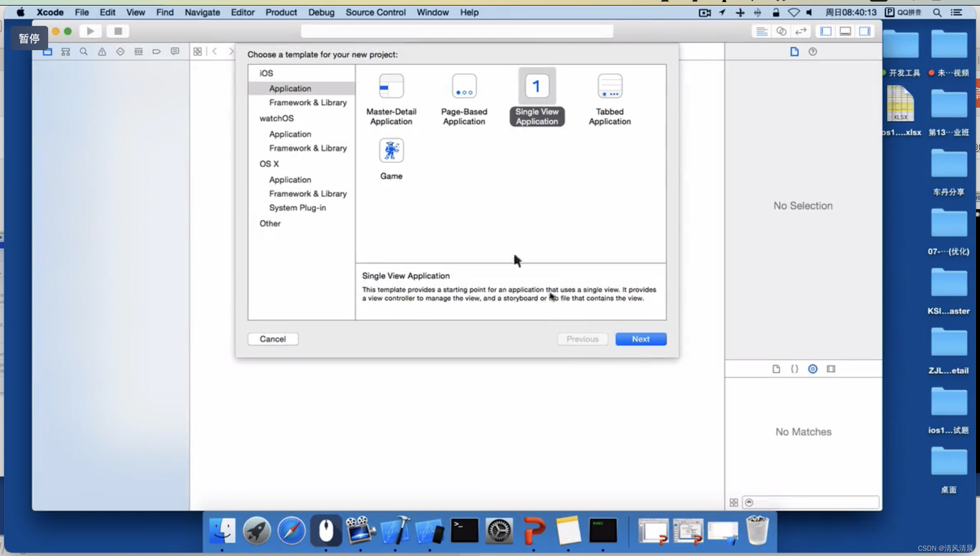Open the Breakpoint navigator icon

coord(157,51)
